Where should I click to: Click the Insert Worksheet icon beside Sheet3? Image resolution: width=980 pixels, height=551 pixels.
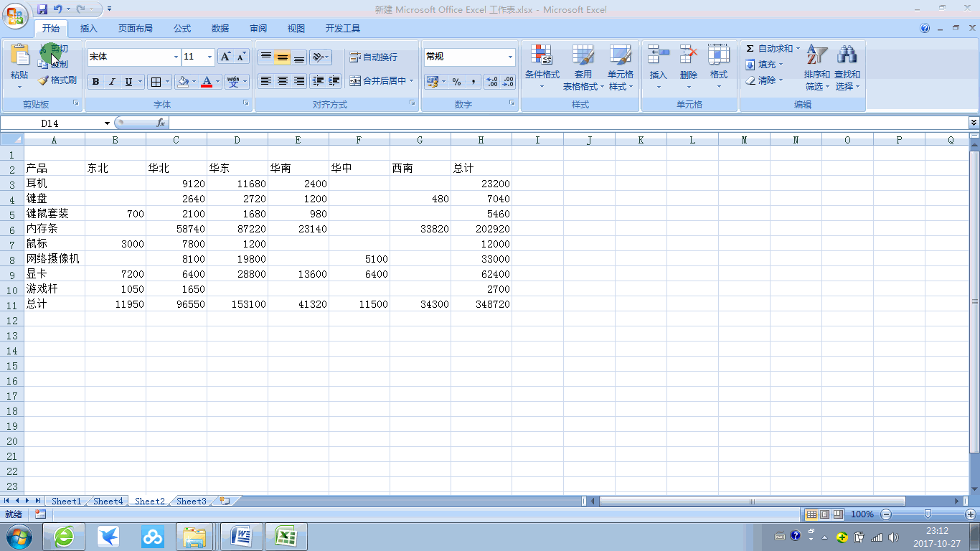(x=225, y=501)
